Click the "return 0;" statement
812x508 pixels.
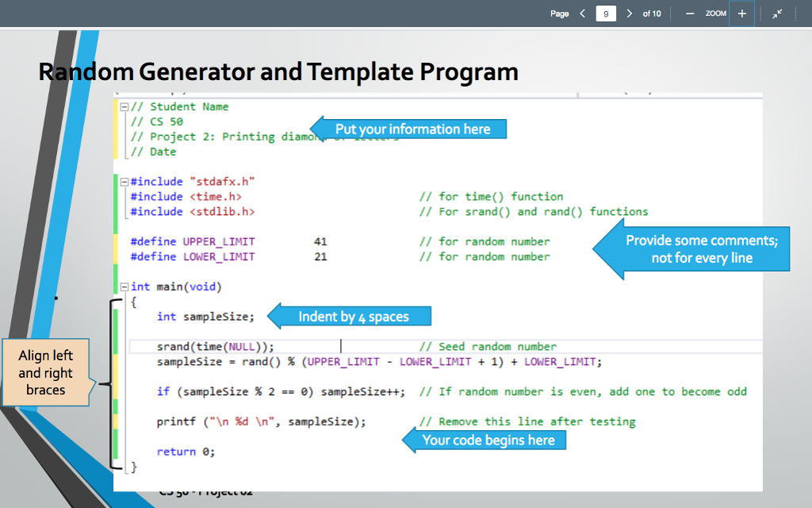click(x=186, y=452)
